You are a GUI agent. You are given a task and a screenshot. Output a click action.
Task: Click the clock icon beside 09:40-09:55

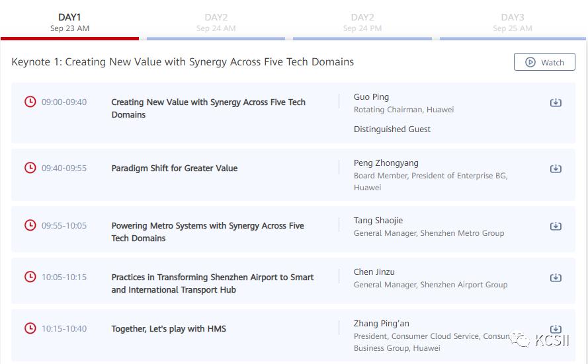30,168
